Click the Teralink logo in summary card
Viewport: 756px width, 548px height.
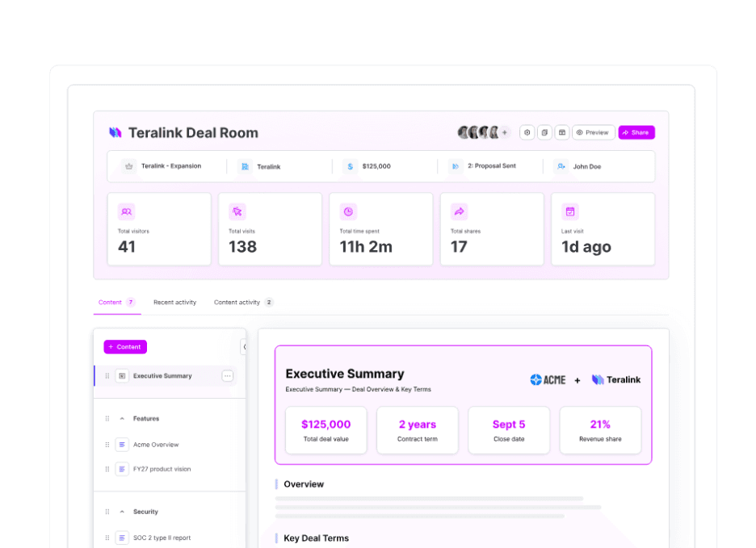click(616, 380)
